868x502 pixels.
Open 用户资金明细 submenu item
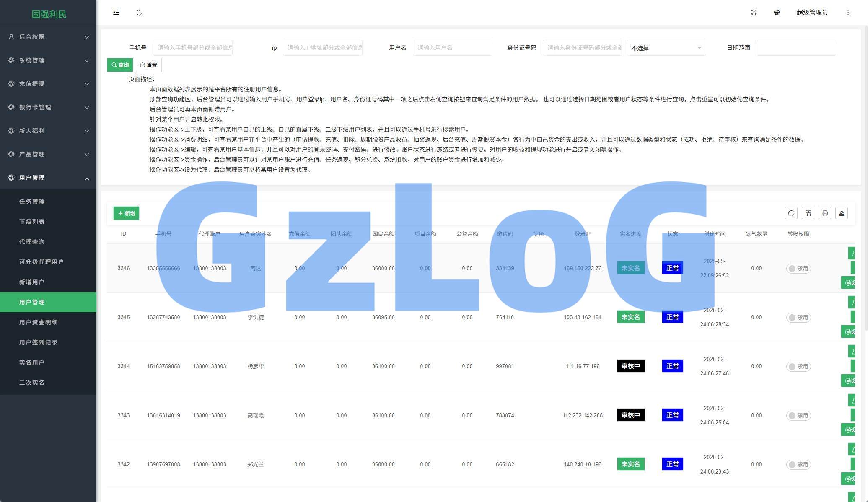(38, 322)
